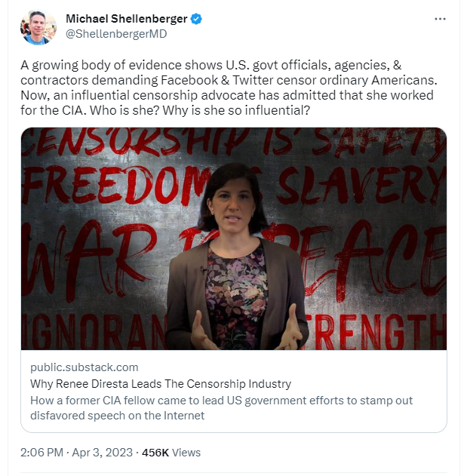Click the IGNORAN lettering in preview image

click(94, 331)
